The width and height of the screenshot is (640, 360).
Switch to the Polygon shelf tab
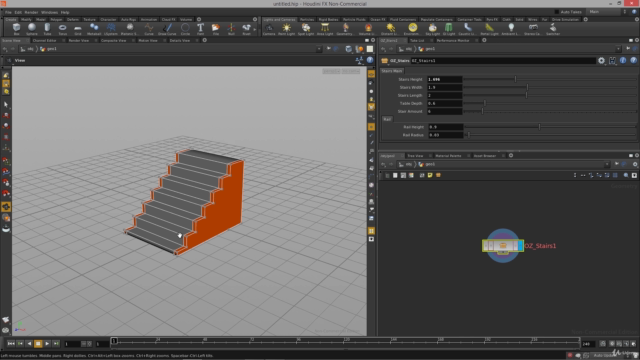click(56, 19)
